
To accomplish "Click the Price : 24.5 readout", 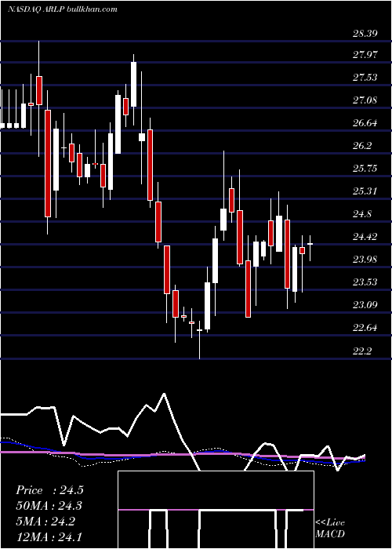I will point(49,490).
